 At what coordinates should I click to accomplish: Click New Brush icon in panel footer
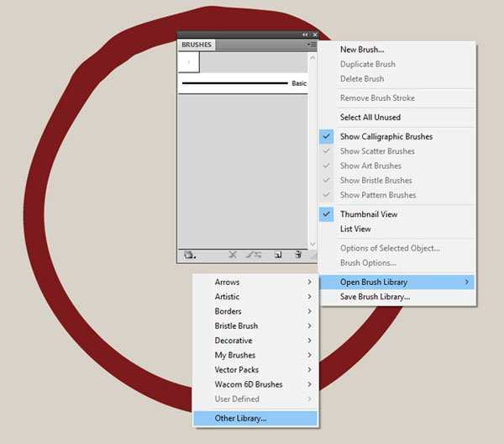coord(277,254)
